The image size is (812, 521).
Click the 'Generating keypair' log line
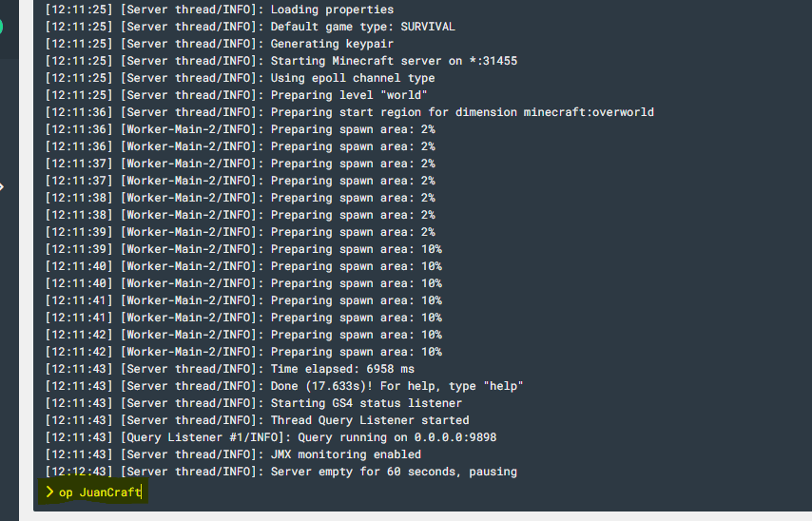click(x=220, y=44)
